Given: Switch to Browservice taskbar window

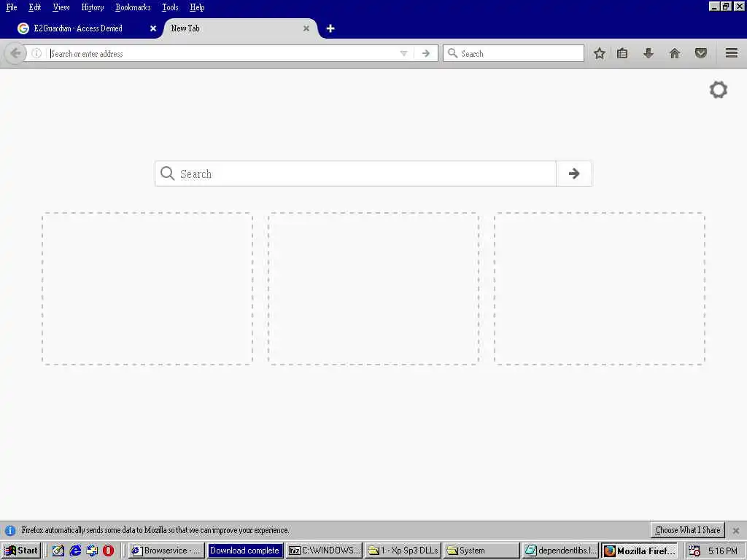Looking at the screenshot, I should [x=166, y=551].
